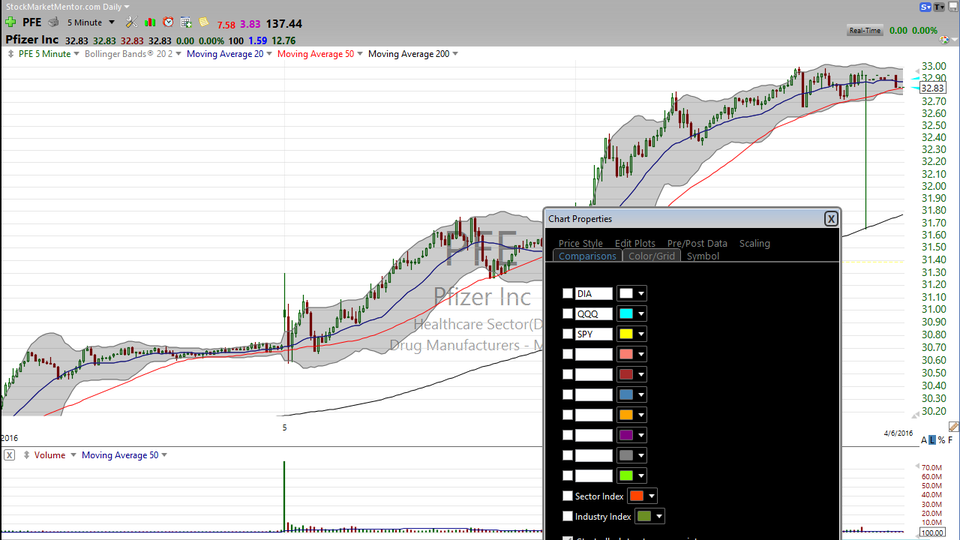Viewport: 960px width, 540px height.
Task: Click the 32.83 current price label on axis
Action: pos(932,88)
